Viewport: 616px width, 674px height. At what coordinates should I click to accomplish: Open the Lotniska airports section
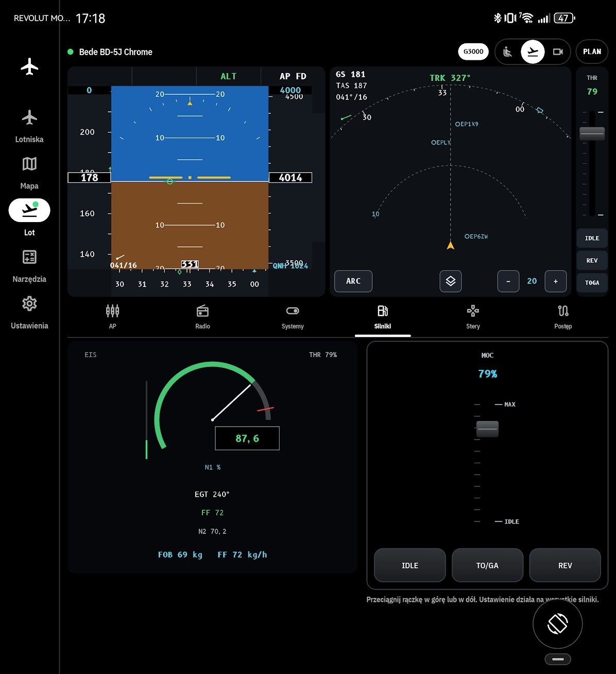click(29, 126)
